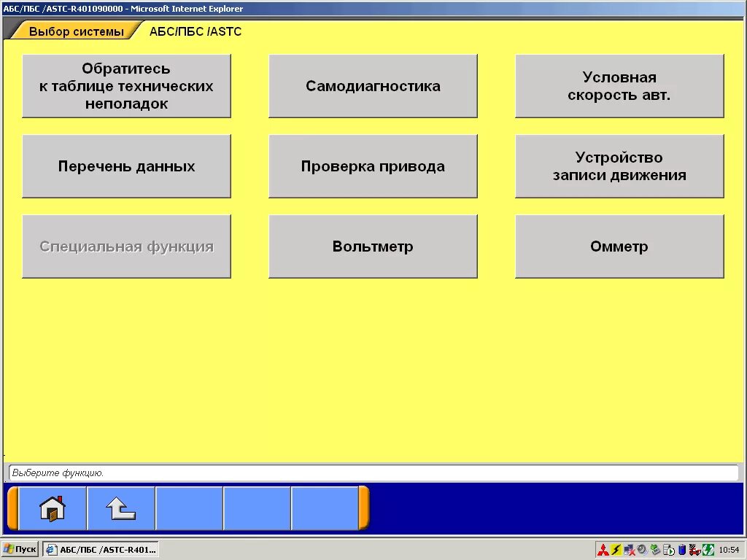Open the Пуск start menu
747x560 pixels.
point(20,550)
